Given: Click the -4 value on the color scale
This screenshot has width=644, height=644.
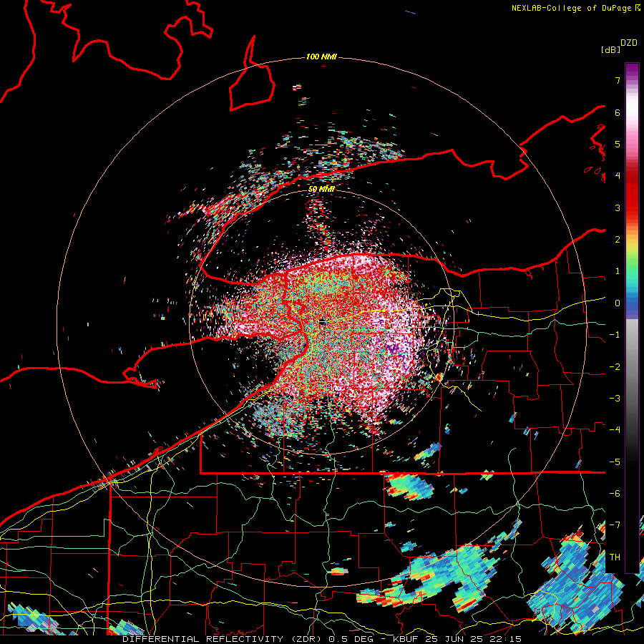Looking at the screenshot, I should tap(615, 430).
